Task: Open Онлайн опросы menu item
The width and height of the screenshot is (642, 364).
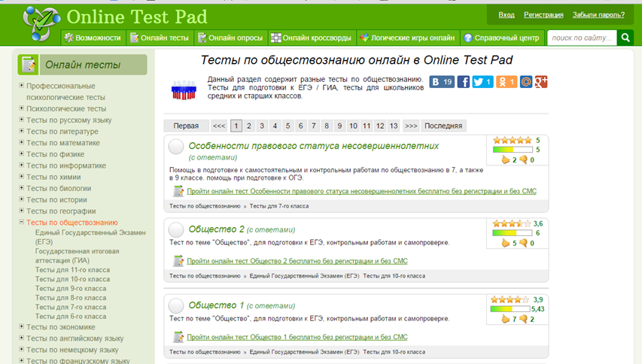Action: pos(230,38)
